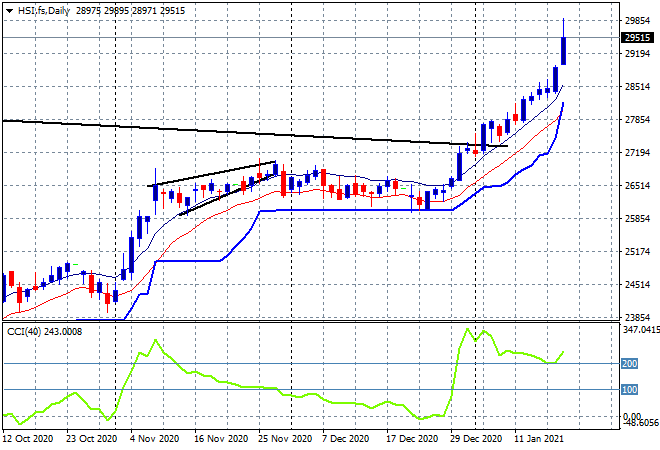Click the 25174 price axis label
Image resolution: width=660 pixels, height=450 pixels.
[637, 252]
